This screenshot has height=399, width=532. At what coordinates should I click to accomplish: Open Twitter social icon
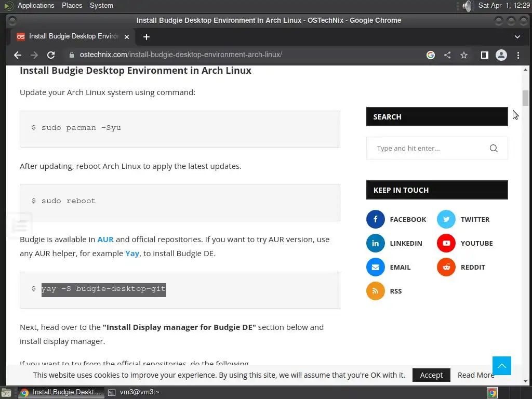(446, 219)
